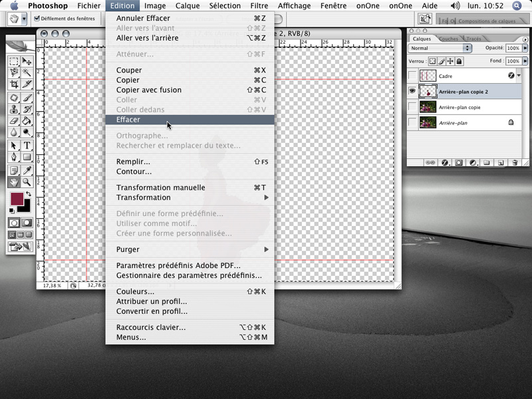Open the Transformation submenu
The image size is (532, 399).
pos(190,198)
